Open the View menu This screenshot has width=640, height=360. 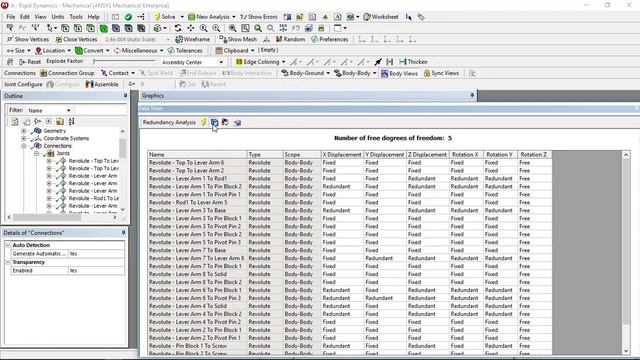click(x=40, y=17)
